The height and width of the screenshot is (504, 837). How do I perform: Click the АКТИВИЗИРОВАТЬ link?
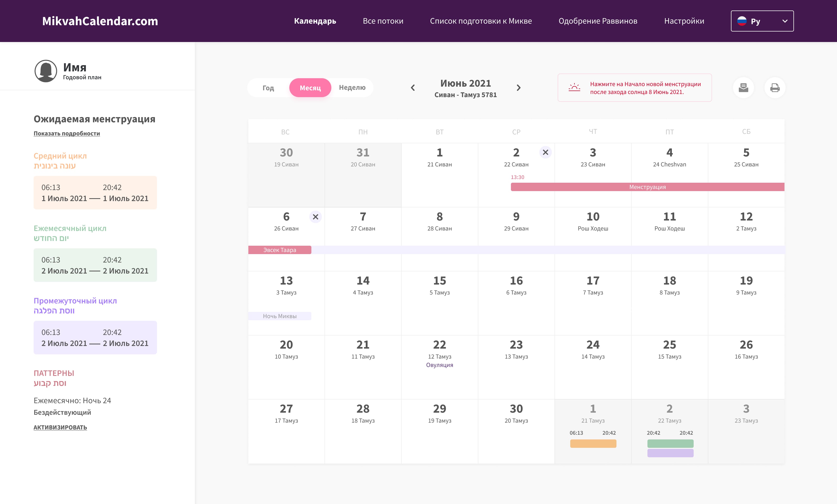click(60, 427)
